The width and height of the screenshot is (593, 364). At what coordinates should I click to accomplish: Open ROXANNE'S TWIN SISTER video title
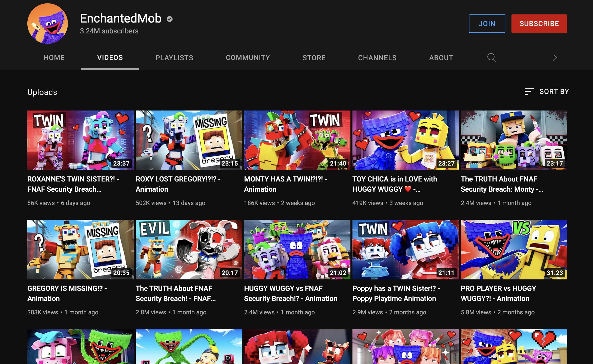[x=73, y=184]
